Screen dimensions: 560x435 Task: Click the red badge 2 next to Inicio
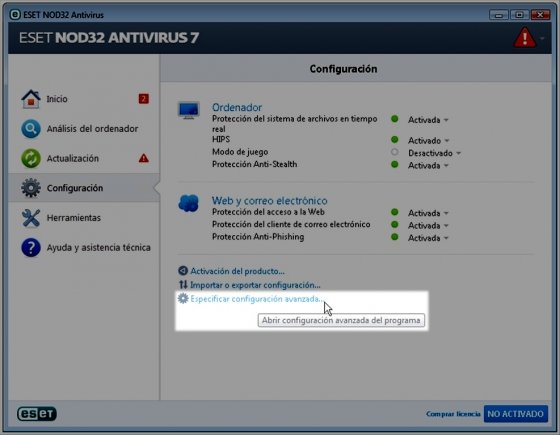[144, 99]
